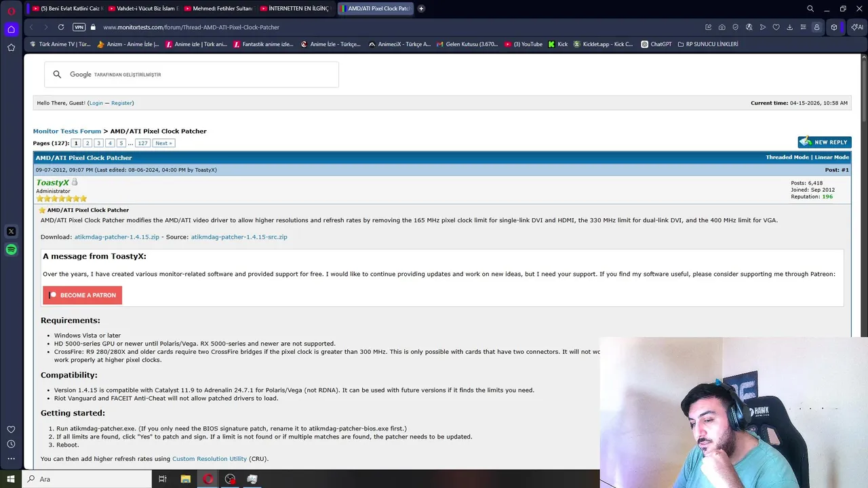The height and width of the screenshot is (488, 868).
Task: Open easy setup lines icon
Action: tap(803, 27)
